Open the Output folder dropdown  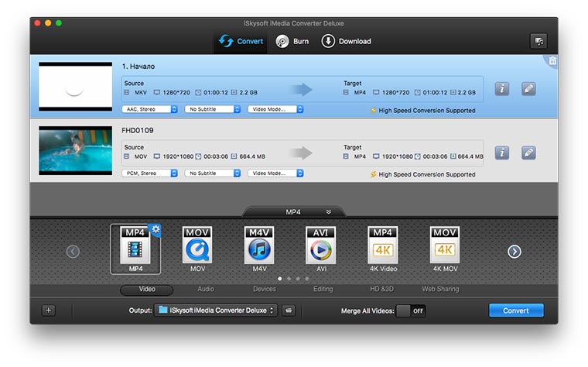(x=216, y=310)
